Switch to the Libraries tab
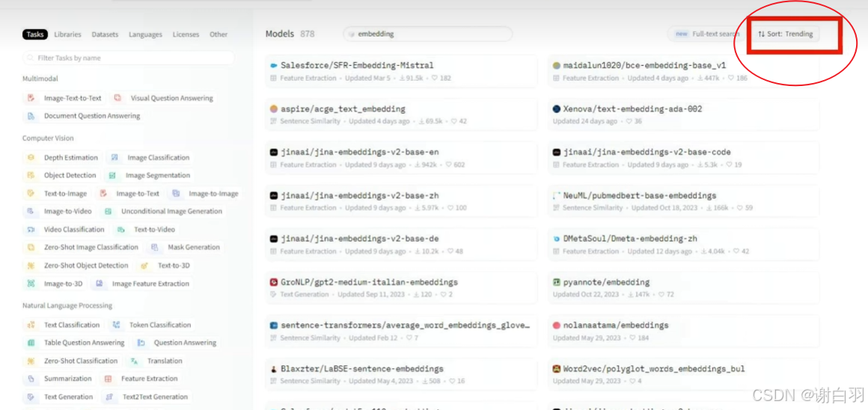This screenshot has height=410, width=868. pyautogui.click(x=67, y=34)
